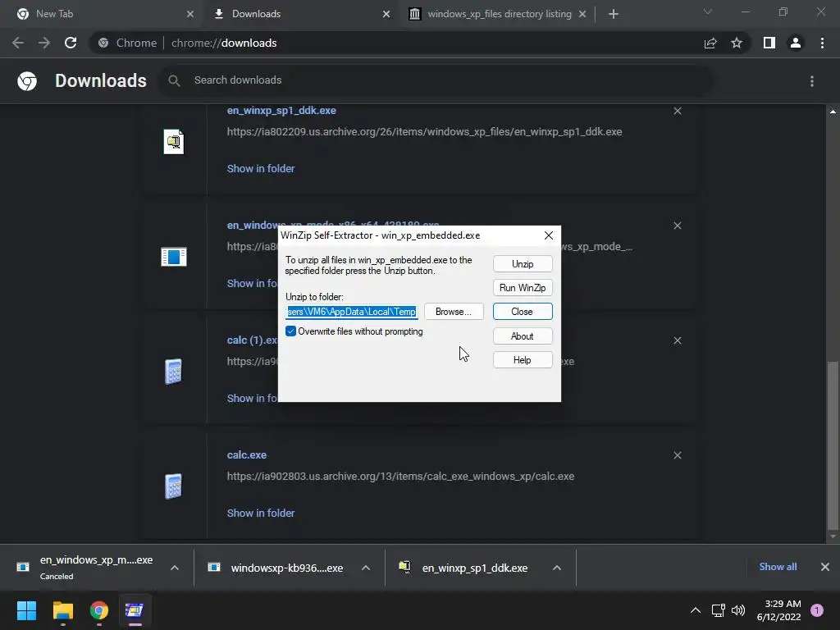Close the windows_xp_files directory listing tab

[x=582, y=14]
